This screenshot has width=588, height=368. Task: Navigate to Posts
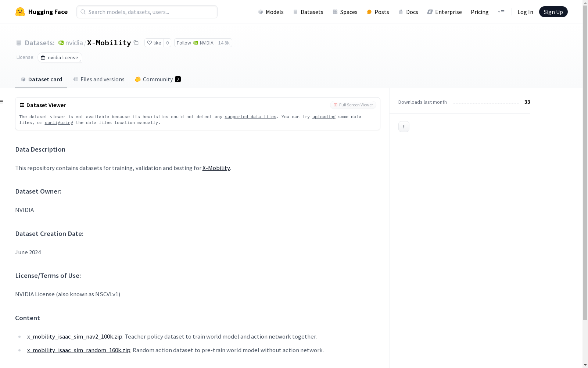coord(378,12)
